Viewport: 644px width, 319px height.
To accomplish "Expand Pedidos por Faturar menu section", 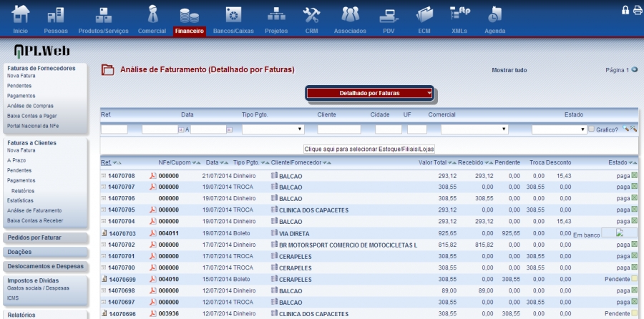I will tap(46, 237).
